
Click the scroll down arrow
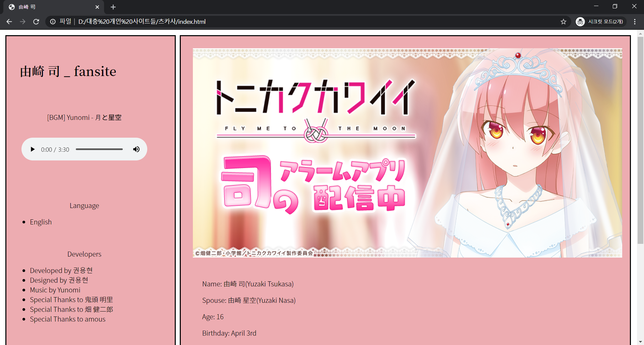640,342
